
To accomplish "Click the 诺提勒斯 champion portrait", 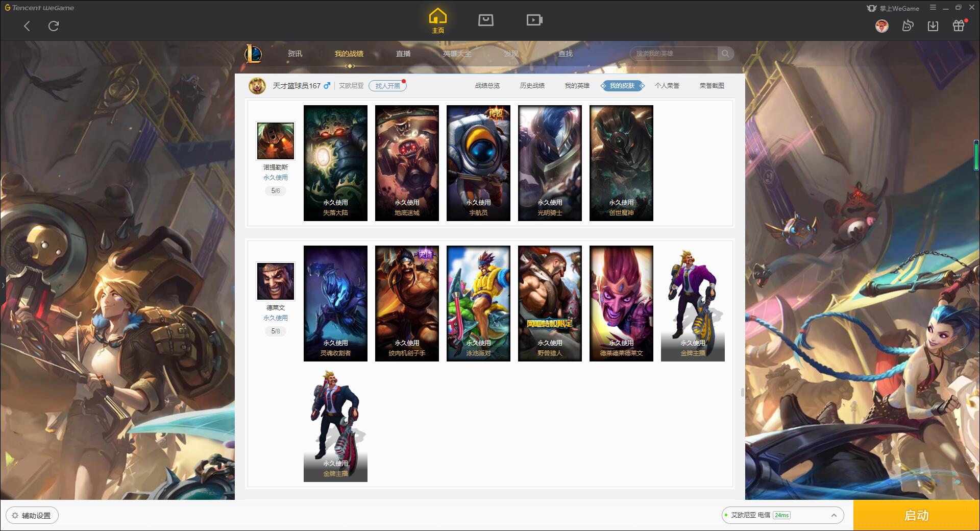I will coord(276,141).
